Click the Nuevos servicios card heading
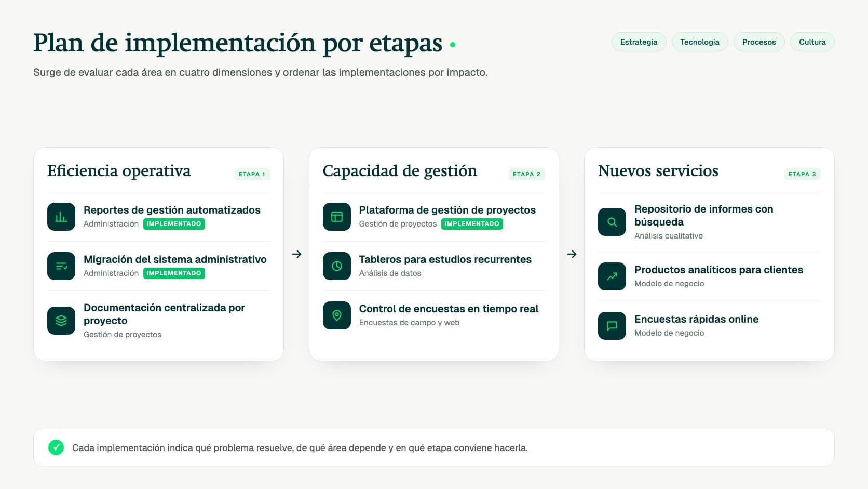 pos(658,171)
